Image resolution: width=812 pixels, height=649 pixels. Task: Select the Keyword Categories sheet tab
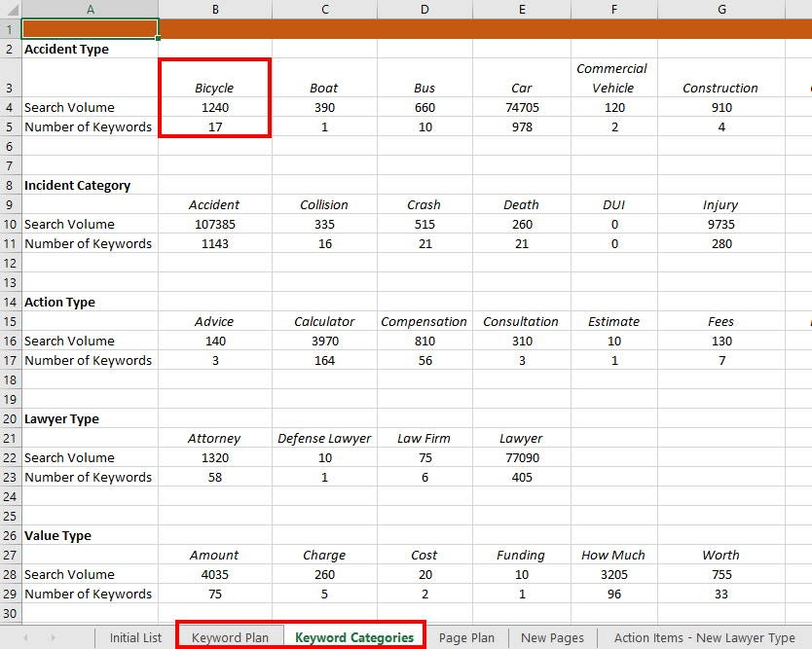coord(353,638)
